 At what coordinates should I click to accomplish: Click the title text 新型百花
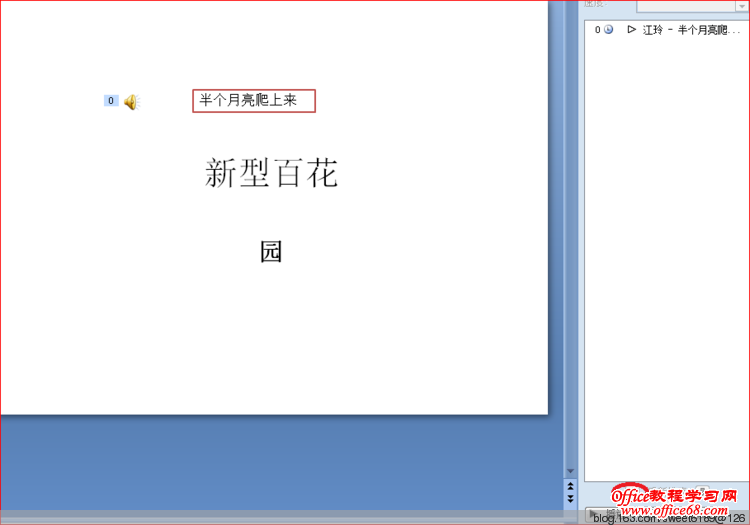point(271,173)
